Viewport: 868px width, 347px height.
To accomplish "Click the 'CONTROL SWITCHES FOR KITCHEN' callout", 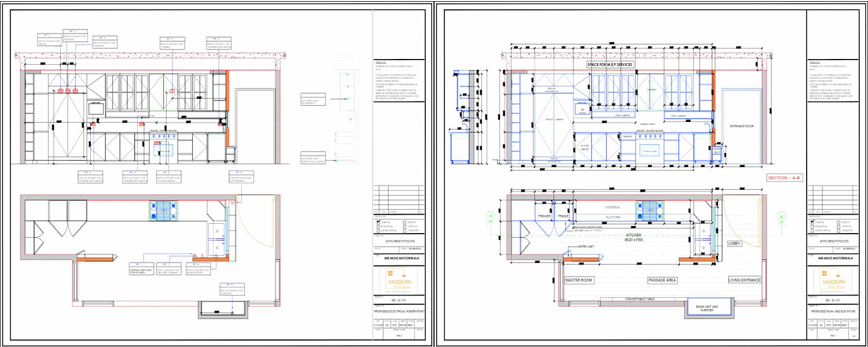I will tap(142, 269).
